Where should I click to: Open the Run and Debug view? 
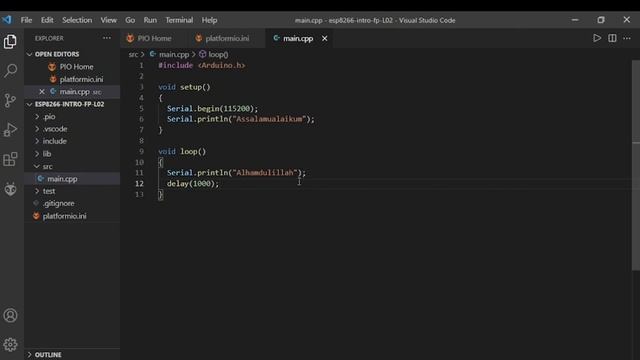10,129
